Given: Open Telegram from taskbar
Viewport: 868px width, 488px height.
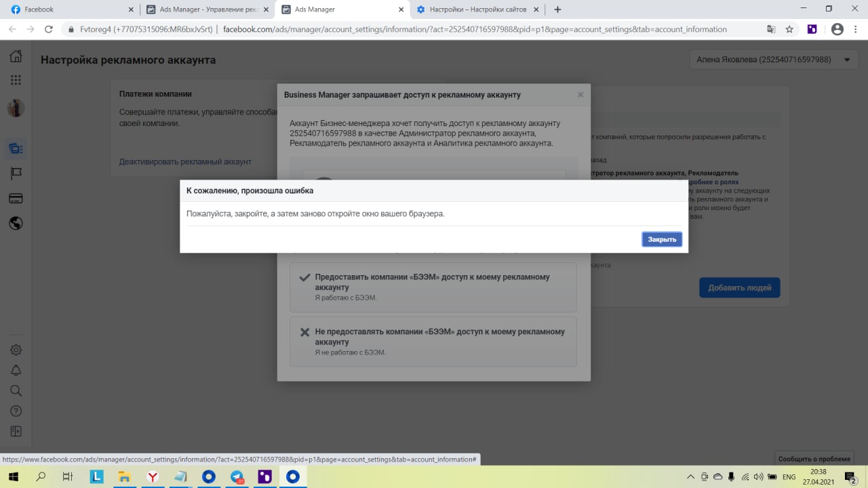Looking at the screenshot, I should pyautogui.click(x=237, y=476).
